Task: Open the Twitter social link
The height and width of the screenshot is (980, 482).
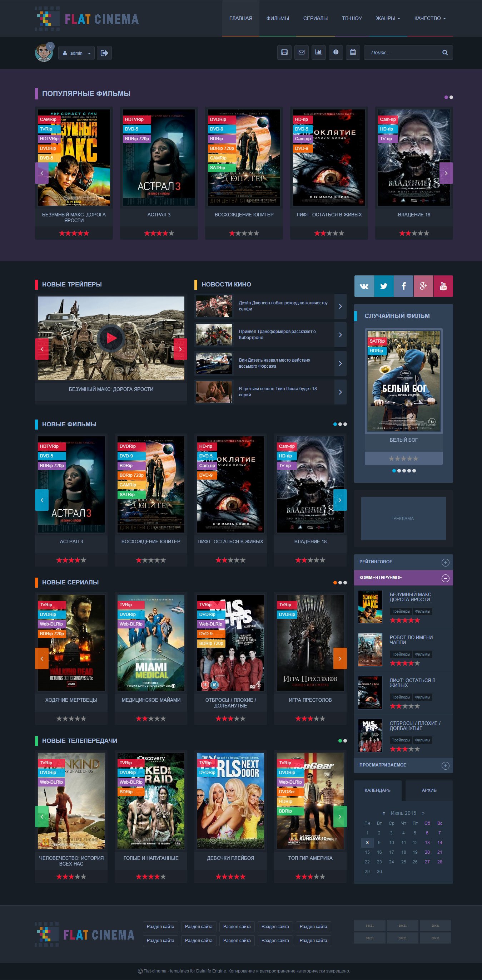Action: click(x=384, y=286)
